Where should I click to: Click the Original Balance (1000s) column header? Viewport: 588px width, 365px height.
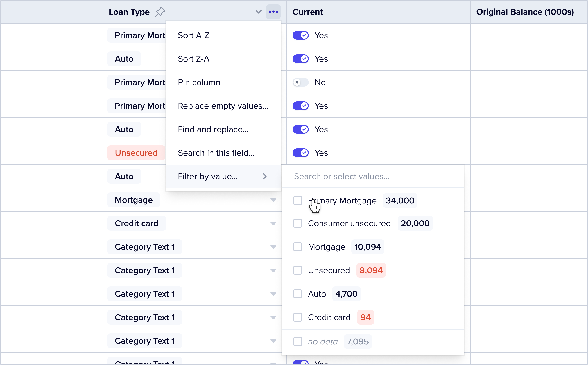pyautogui.click(x=525, y=12)
